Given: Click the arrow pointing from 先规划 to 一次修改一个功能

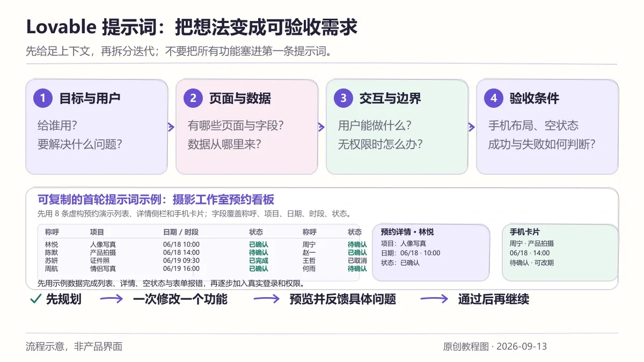Looking at the screenshot, I should 112,299.
